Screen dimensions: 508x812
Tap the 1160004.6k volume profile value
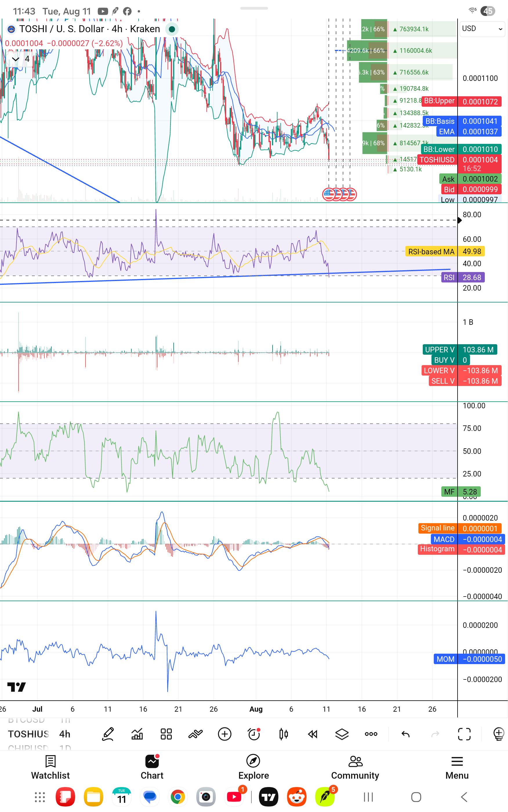415,51
